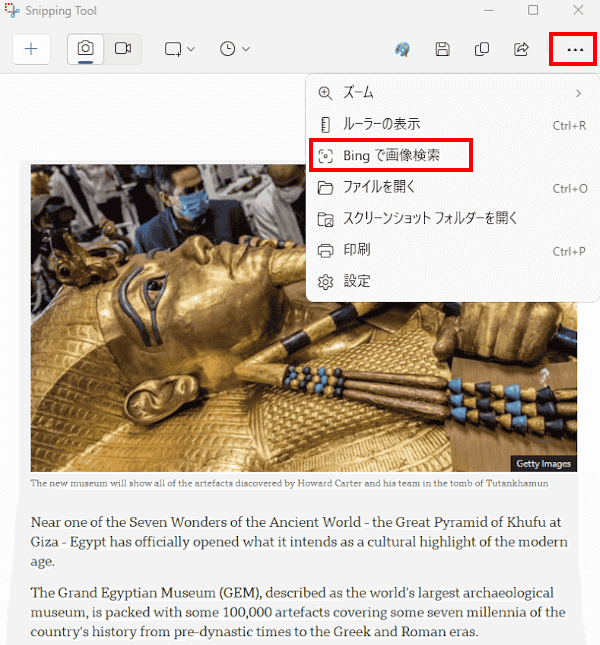Click the zoom magnifier icon in menu

[x=325, y=93]
